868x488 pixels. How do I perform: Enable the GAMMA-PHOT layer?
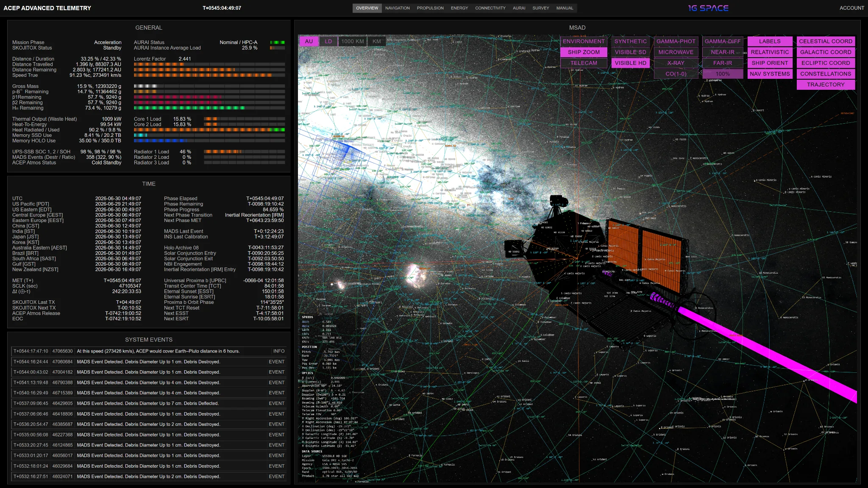click(x=676, y=42)
